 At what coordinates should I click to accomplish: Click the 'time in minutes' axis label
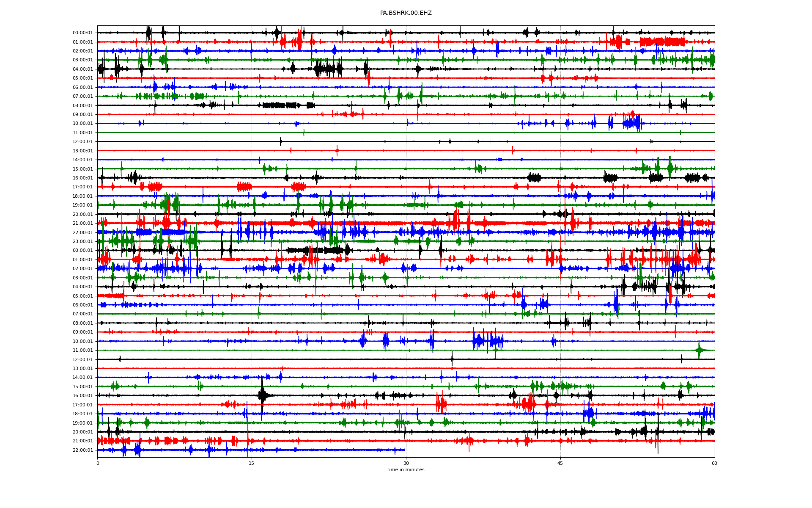tap(406, 469)
